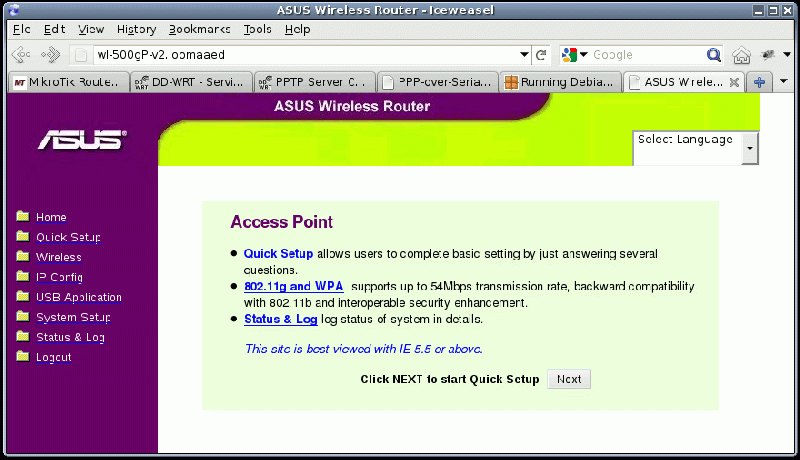Viewport: 800px width, 460px height.
Task: Open Status & Log in the sidebar
Action: [x=70, y=337]
